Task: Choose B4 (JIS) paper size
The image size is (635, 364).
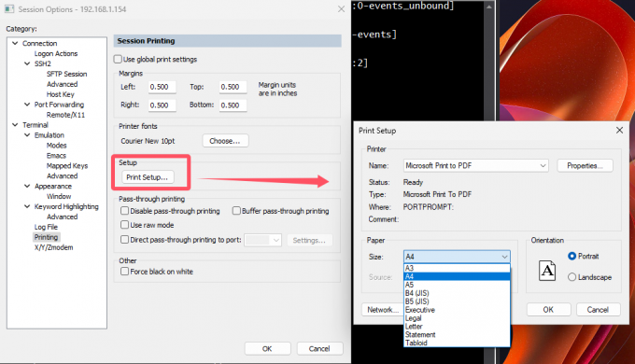Action: coord(457,293)
